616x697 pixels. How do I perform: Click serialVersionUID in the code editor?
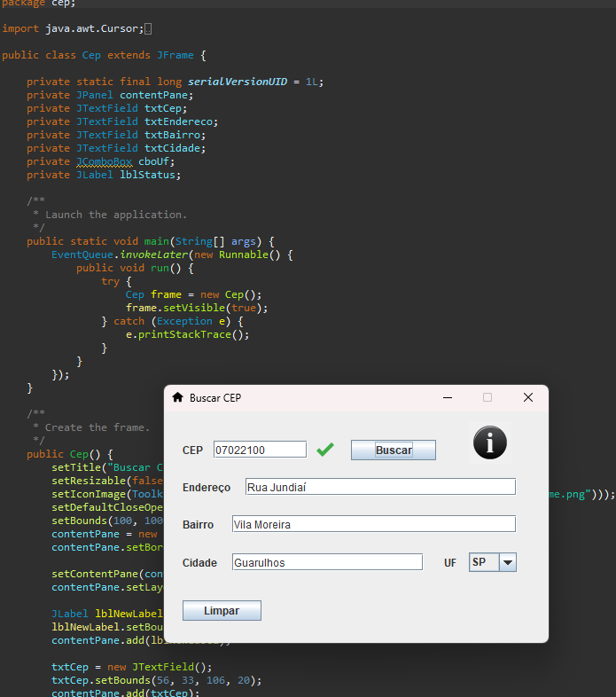pos(238,82)
